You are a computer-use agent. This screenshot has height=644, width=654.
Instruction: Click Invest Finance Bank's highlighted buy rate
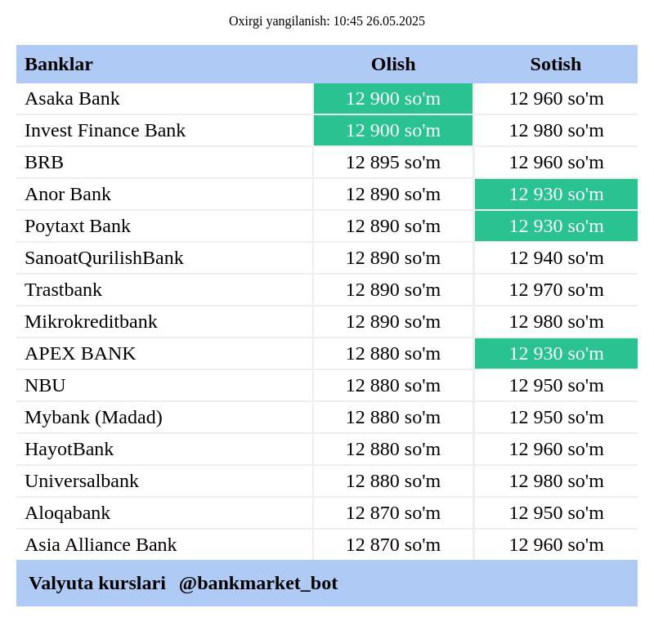393,131
